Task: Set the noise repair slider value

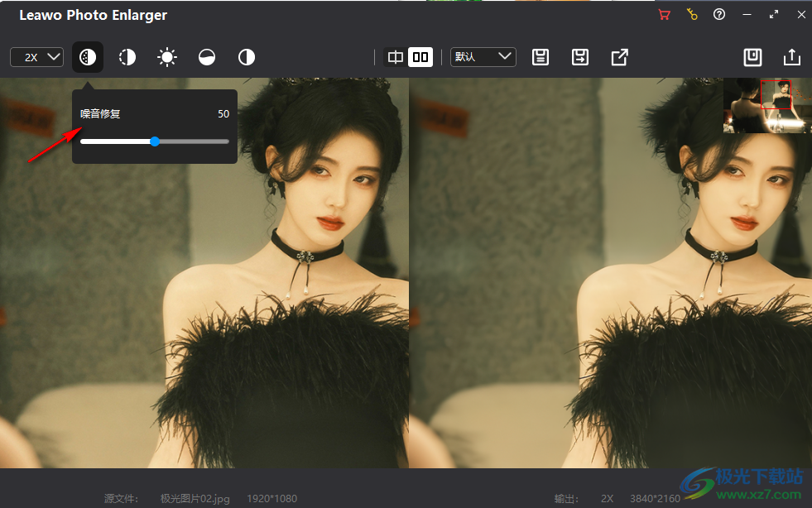Action: [154, 141]
